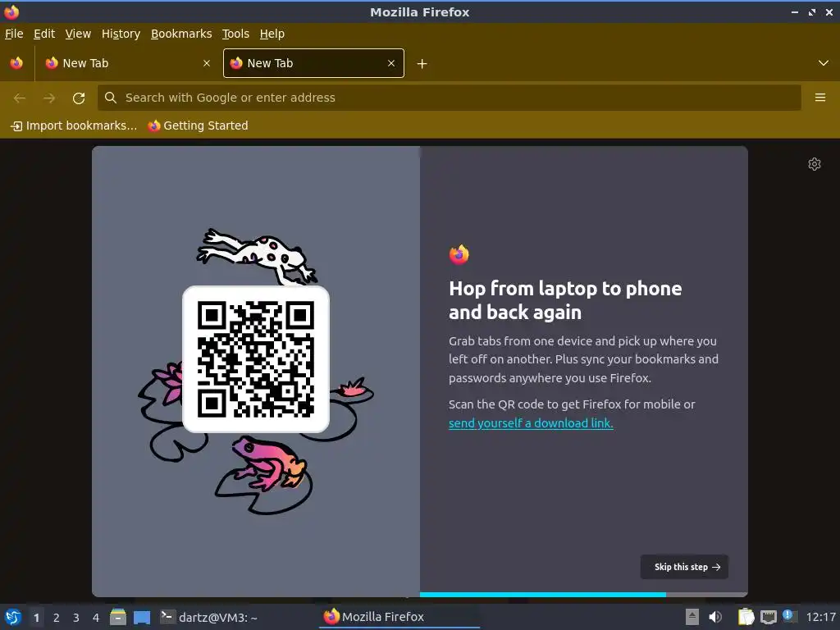Switch to the first New Tab
The width and height of the screenshot is (840, 630).
tap(127, 63)
